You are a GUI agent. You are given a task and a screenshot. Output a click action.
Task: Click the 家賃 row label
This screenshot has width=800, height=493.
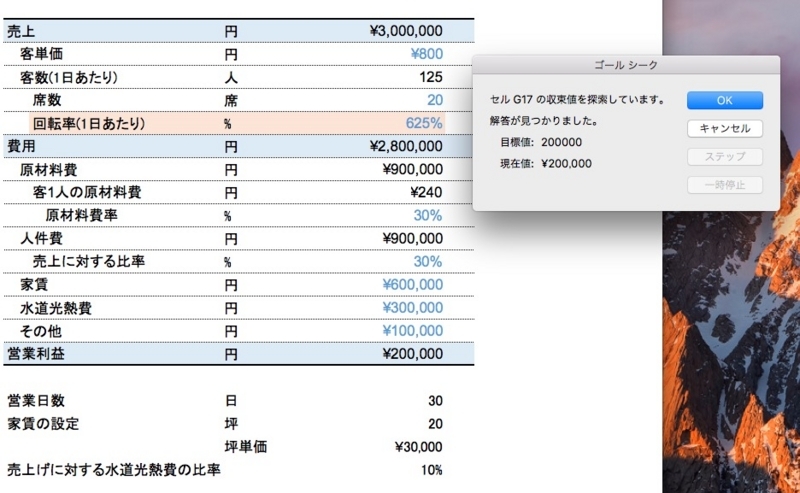click(x=34, y=285)
